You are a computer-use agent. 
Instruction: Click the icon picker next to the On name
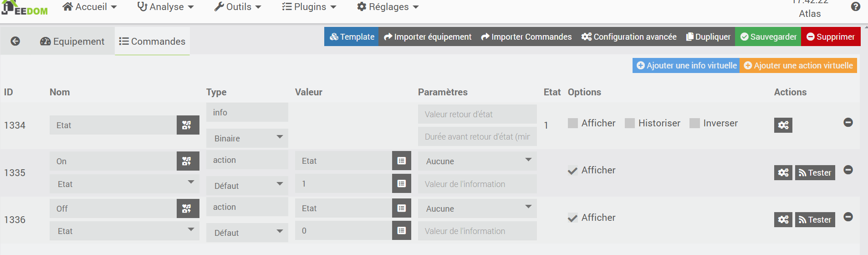pyautogui.click(x=188, y=161)
